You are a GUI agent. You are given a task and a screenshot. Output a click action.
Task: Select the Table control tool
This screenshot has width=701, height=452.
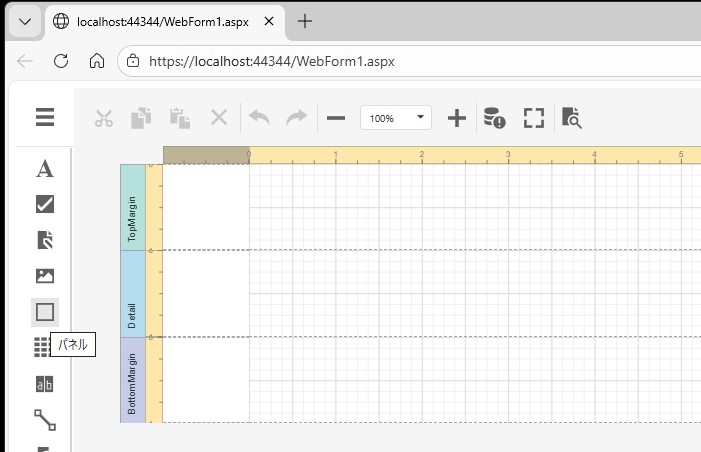(41, 347)
